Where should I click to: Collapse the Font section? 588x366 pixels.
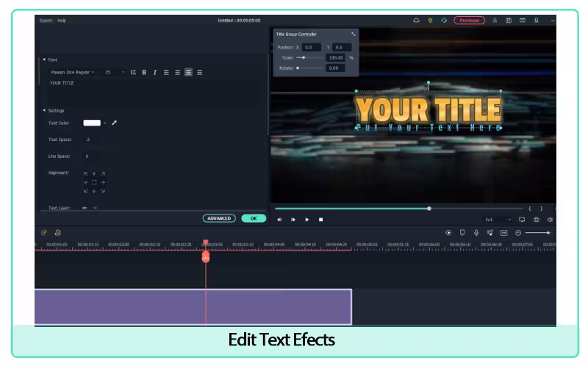pyautogui.click(x=44, y=60)
